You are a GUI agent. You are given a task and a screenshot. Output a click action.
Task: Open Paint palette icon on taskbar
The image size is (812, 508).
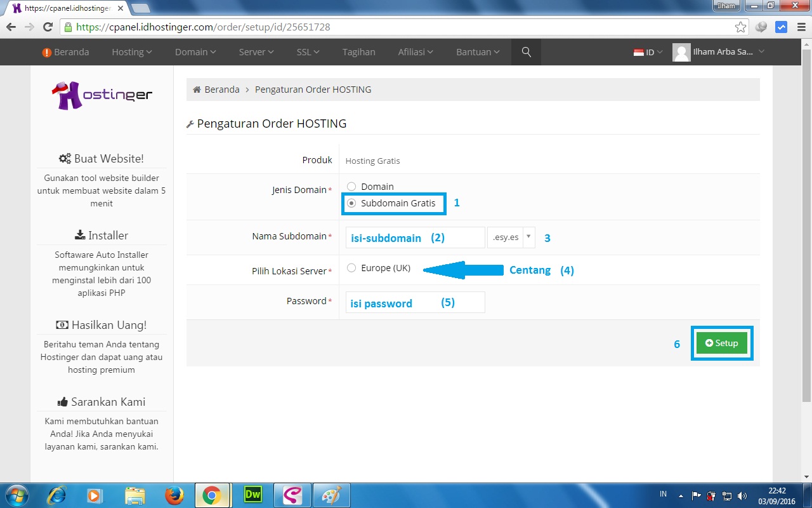[x=331, y=495]
